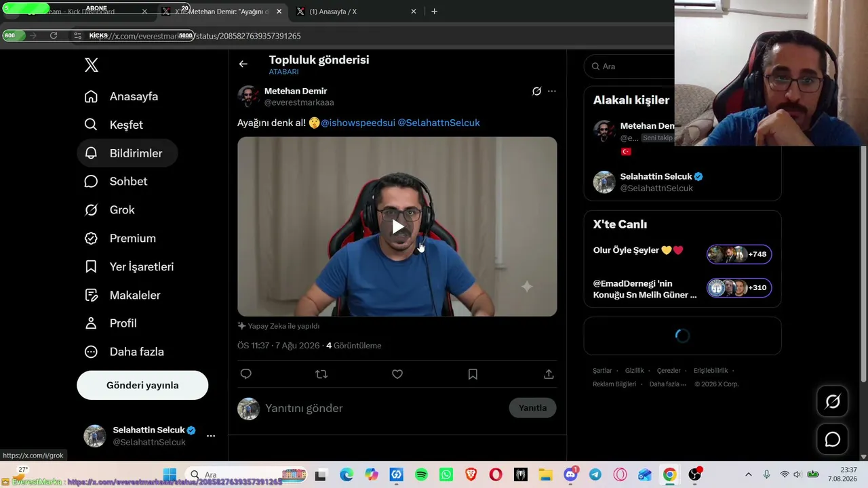Click the back arrow beside Topluluk gönderisi
Screen dimensions: 868x488
pyautogui.click(x=243, y=64)
